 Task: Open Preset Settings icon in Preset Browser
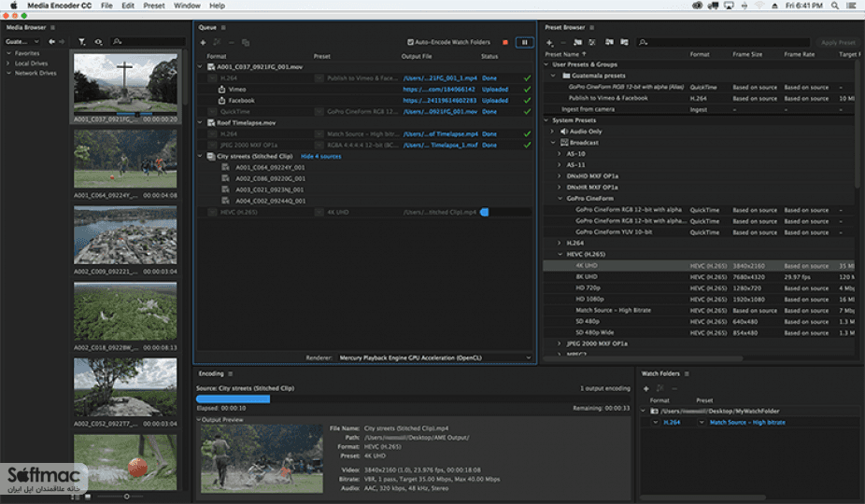(x=592, y=42)
